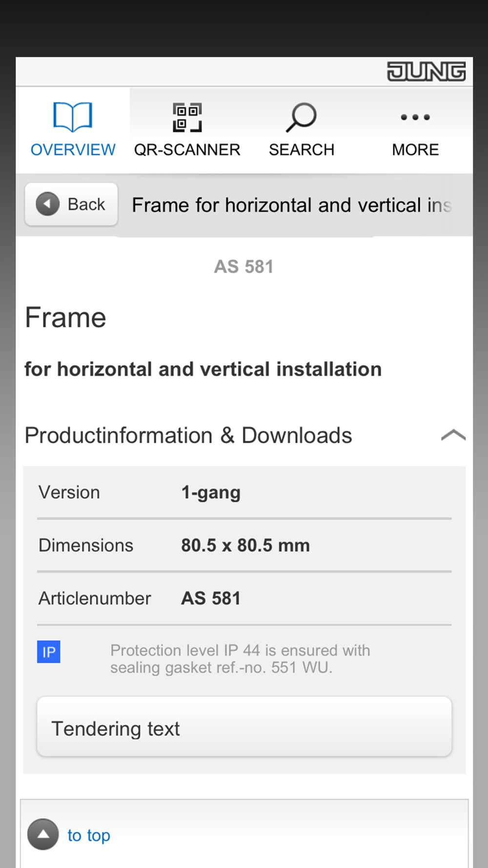Image resolution: width=488 pixels, height=868 pixels.
Task: Collapse Productinformation & Downloads chevron
Action: tap(453, 435)
